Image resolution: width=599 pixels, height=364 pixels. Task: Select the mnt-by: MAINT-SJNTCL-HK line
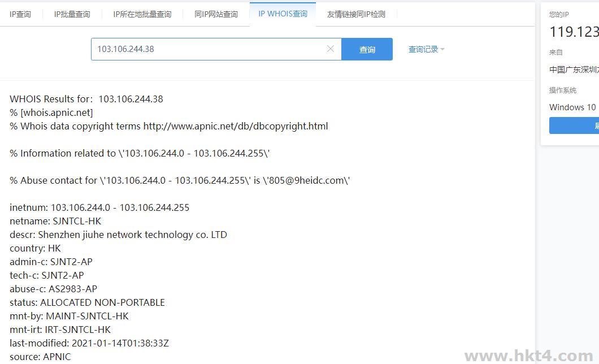click(x=69, y=316)
